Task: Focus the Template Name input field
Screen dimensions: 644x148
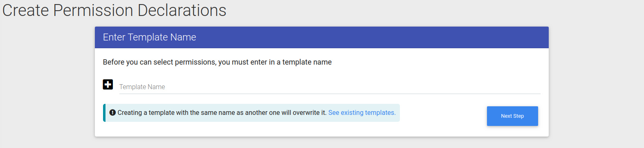Action: click(330, 87)
